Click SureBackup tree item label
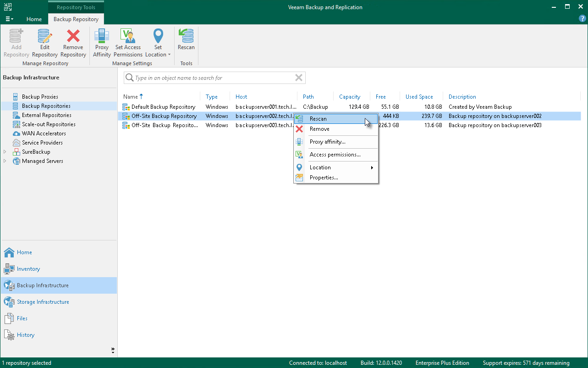Image resolution: width=588 pixels, height=368 pixels. [36, 152]
